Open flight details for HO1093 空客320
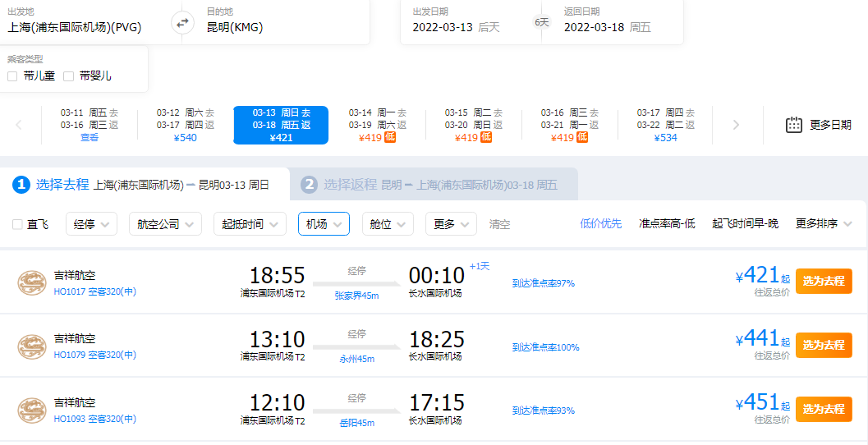The image size is (868, 445). pyautogui.click(x=94, y=419)
